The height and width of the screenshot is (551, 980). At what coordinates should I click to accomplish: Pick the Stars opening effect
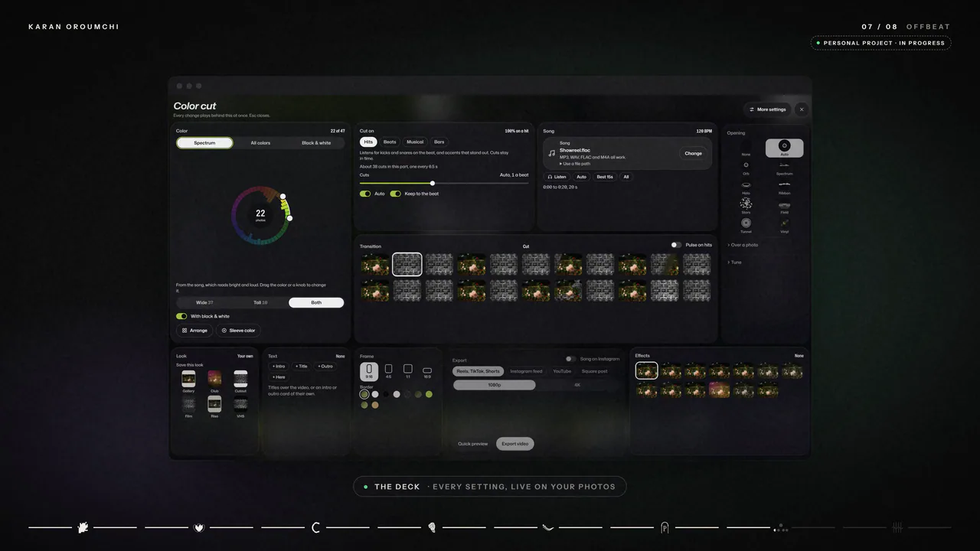pos(746,204)
